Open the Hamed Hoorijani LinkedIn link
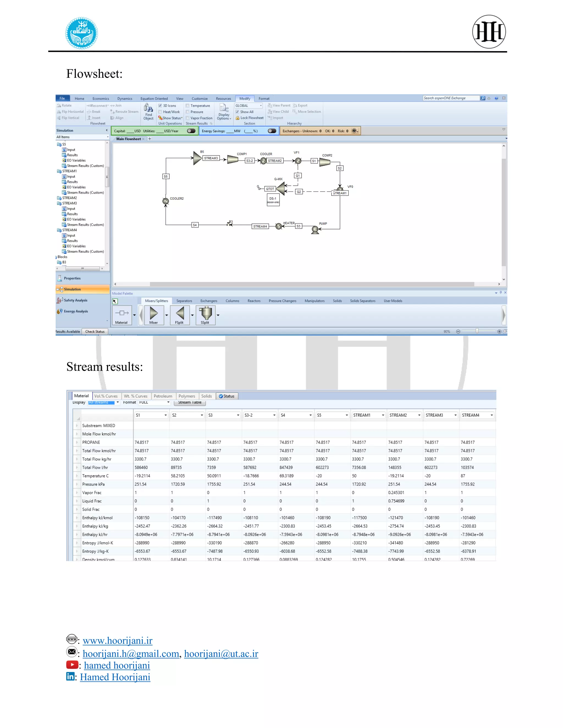 [115, 677]
